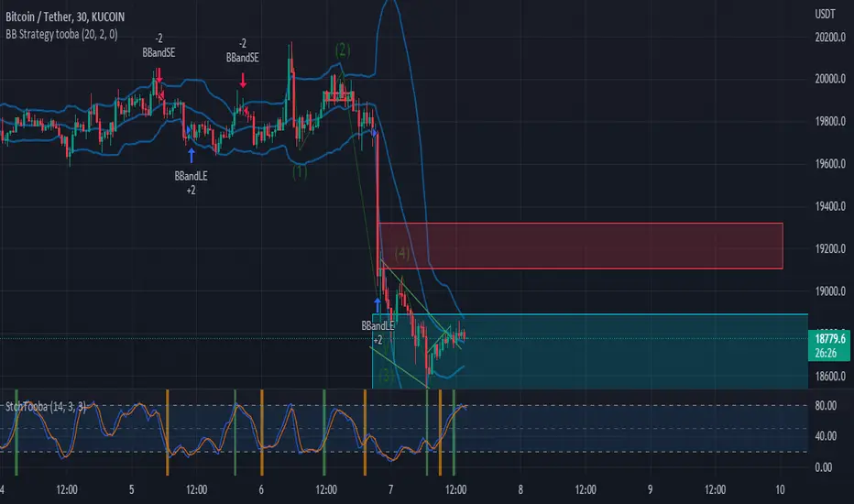Click the bar countdown 26:26
Viewport: 854px width, 504px height.
click(x=826, y=353)
